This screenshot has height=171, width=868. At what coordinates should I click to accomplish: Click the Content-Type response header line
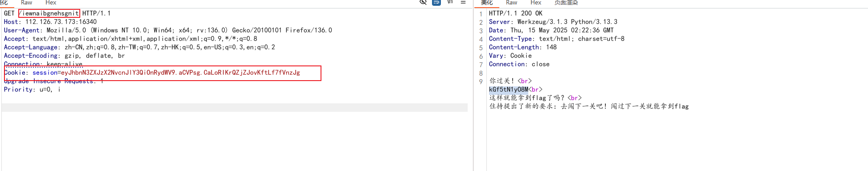557,39
